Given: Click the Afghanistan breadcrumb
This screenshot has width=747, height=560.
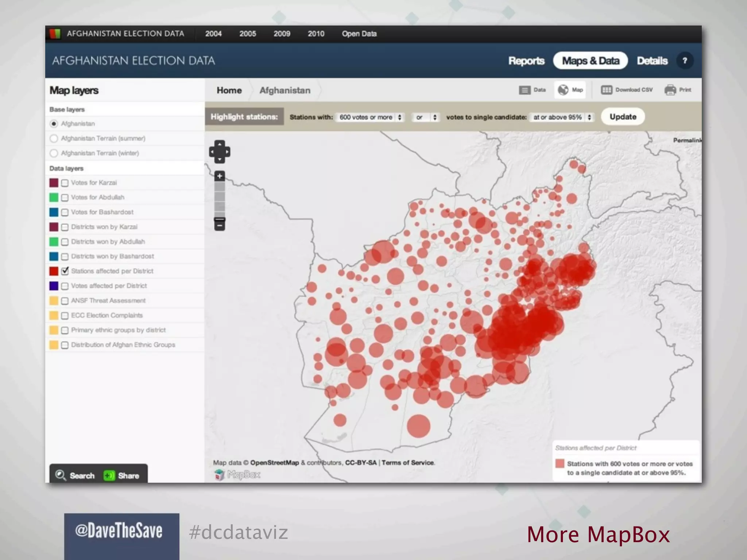Looking at the screenshot, I should 285,90.
